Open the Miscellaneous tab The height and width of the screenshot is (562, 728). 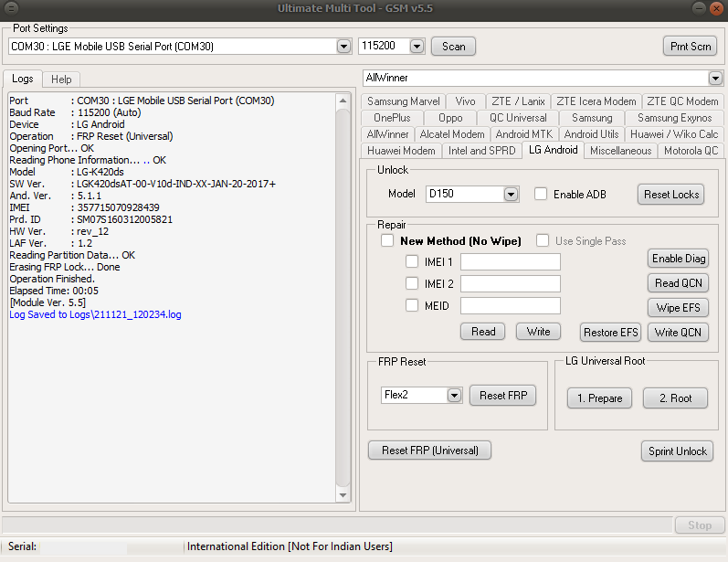point(621,151)
